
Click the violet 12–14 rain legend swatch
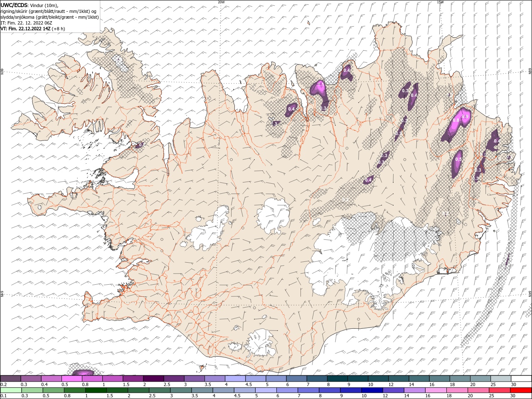click(x=393, y=390)
